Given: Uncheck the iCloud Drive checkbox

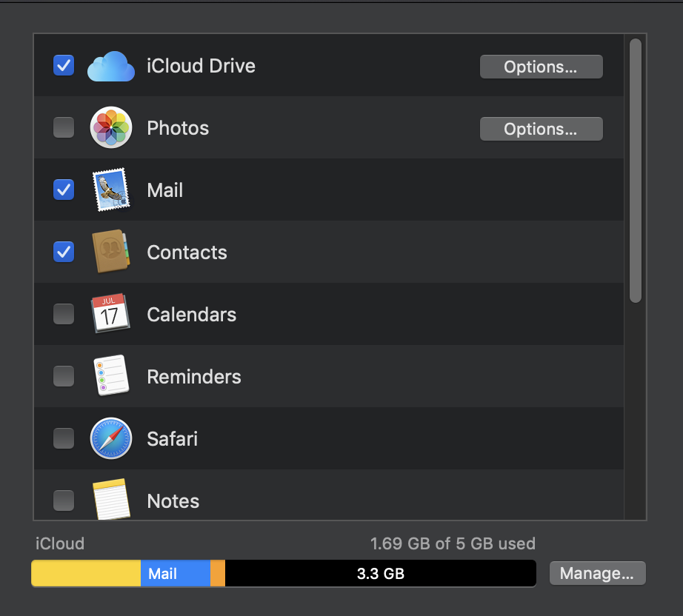Looking at the screenshot, I should 64,65.
